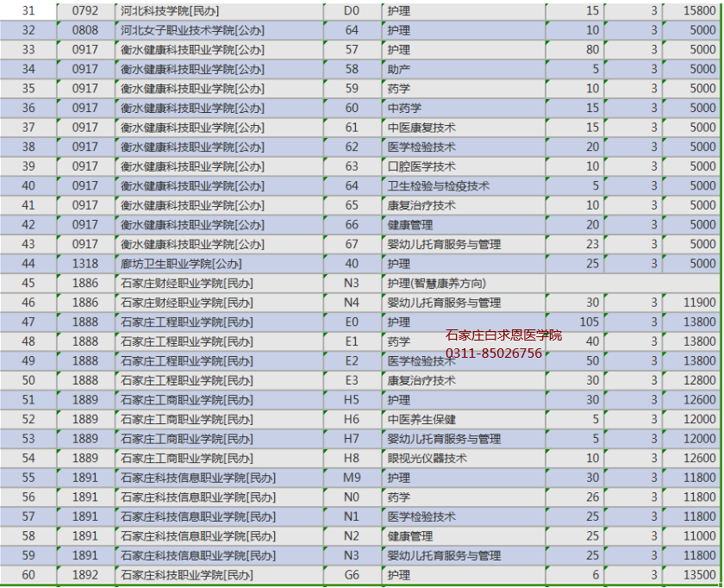This screenshot has width=724, height=588.
Task: Click the cell 河北女子职业技术学院[公办]
Action: coord(219,30)
